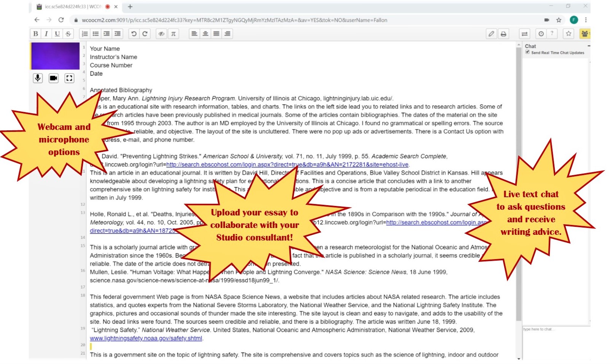Align text left
616x364 pixels.
[x=194, y=34]
